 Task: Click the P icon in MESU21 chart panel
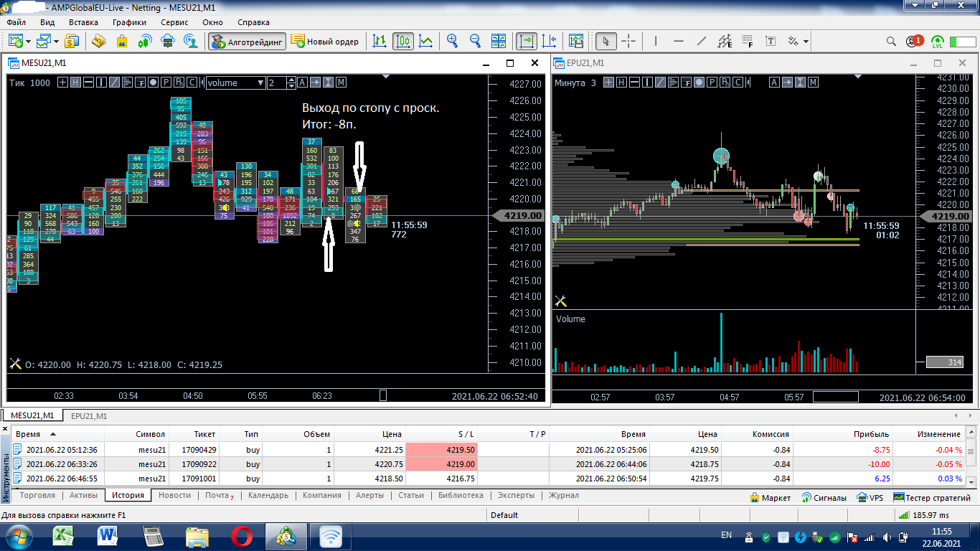(166, 83)
